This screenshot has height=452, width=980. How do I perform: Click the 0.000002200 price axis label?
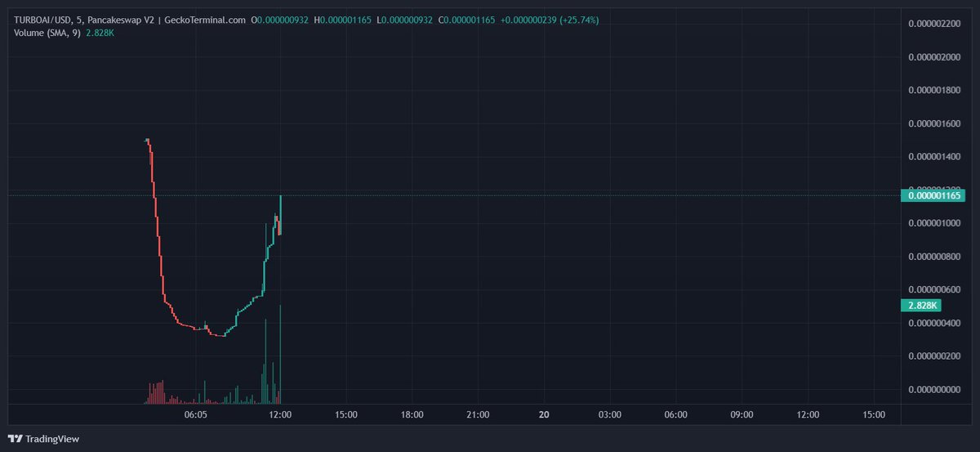coord(934,24)
